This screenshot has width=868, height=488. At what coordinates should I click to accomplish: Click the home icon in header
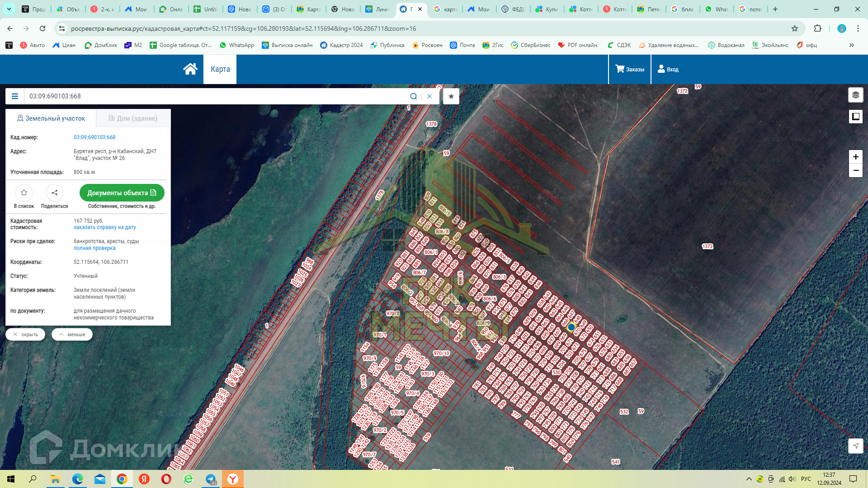(190, 69)
